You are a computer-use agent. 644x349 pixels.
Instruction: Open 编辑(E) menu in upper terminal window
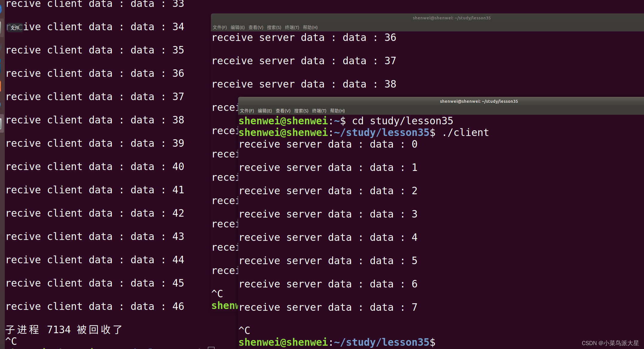pos(237,27)
